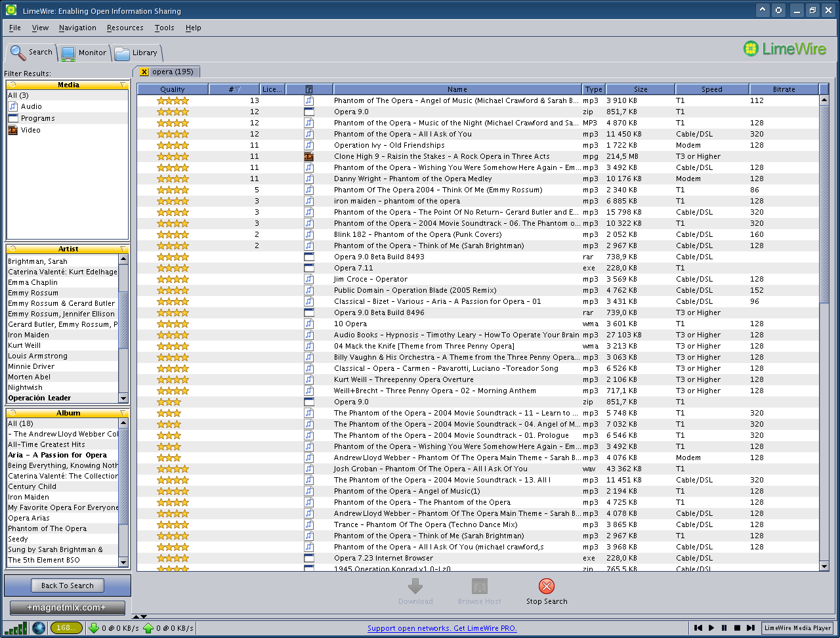
Task: Click star rating of iron maiden row
Action: 173,201
